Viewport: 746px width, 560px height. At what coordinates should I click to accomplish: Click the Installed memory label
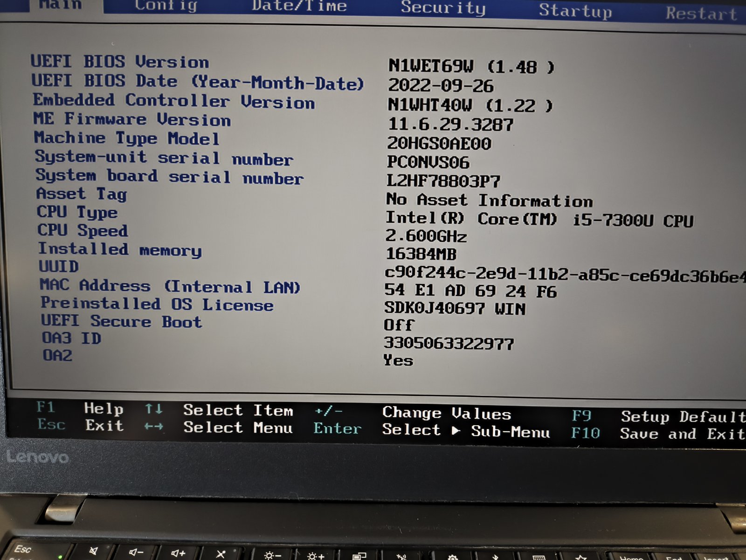tap(120, 249)
